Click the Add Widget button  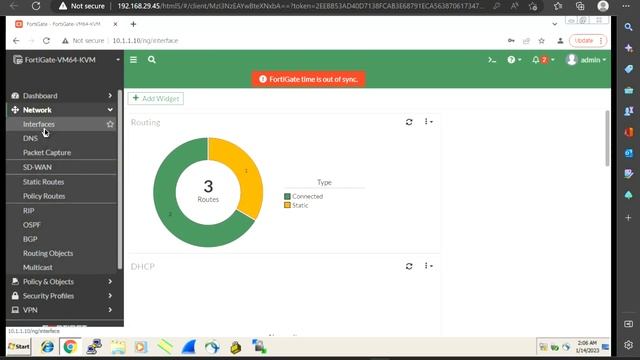pos(156,98)
